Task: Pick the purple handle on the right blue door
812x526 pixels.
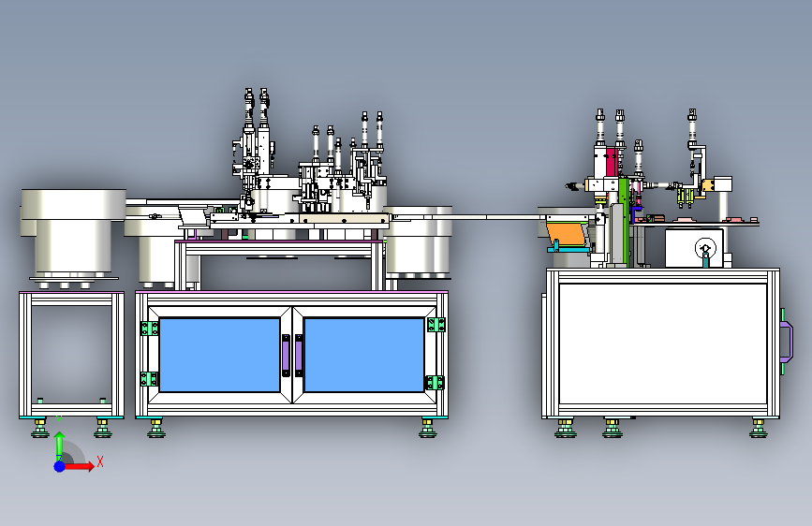Action: [x=299, y=355]
